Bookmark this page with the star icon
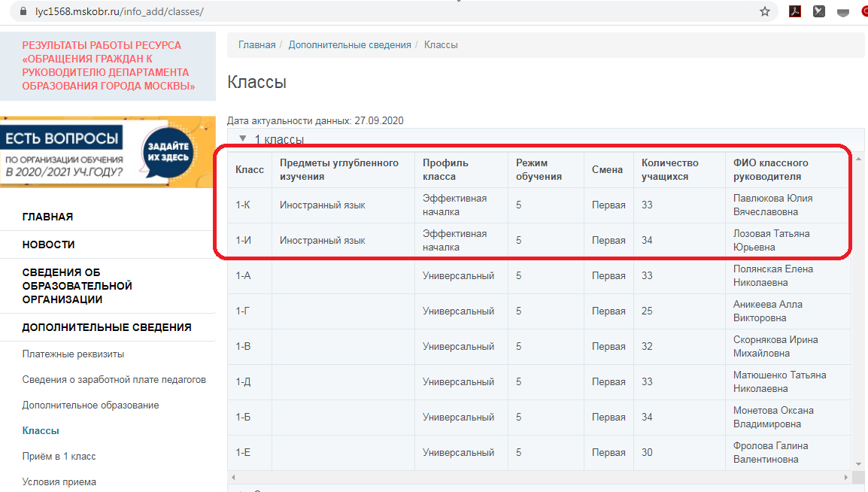This screenshot has height=492, width=868. point(765,11)
